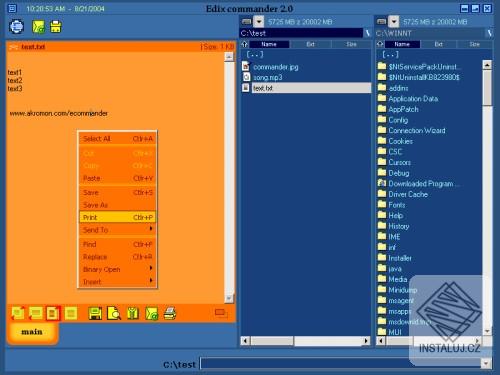
Task: Select the text.txt file row
Action: point(306,88)
